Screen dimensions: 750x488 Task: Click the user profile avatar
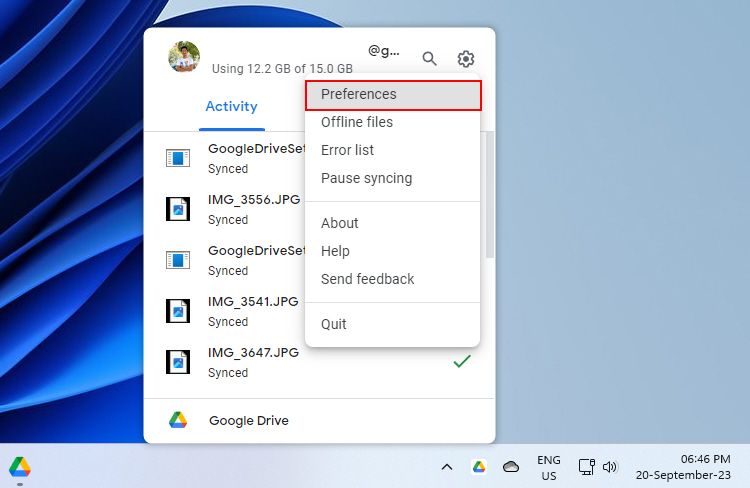tap(184, 57)
